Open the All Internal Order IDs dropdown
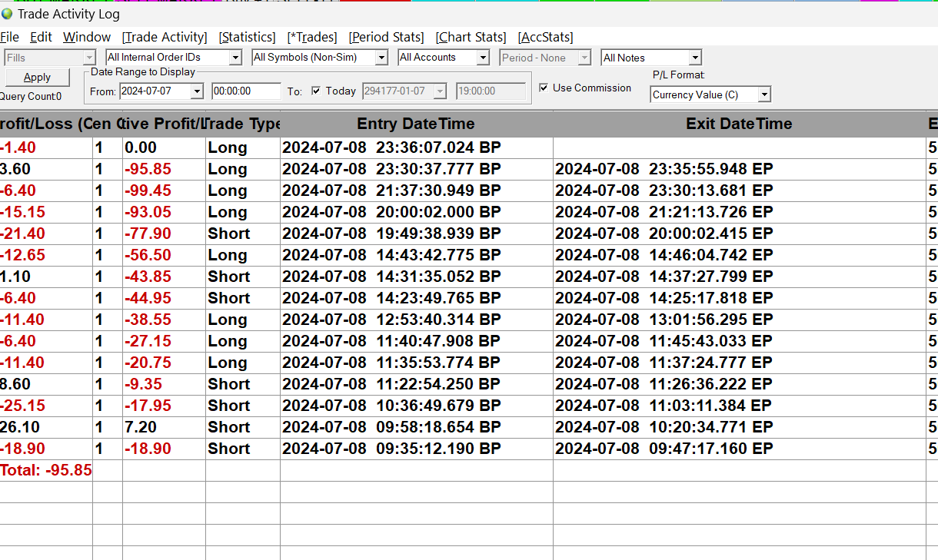This screenshot has width=938, height=560. click(235, 58)
